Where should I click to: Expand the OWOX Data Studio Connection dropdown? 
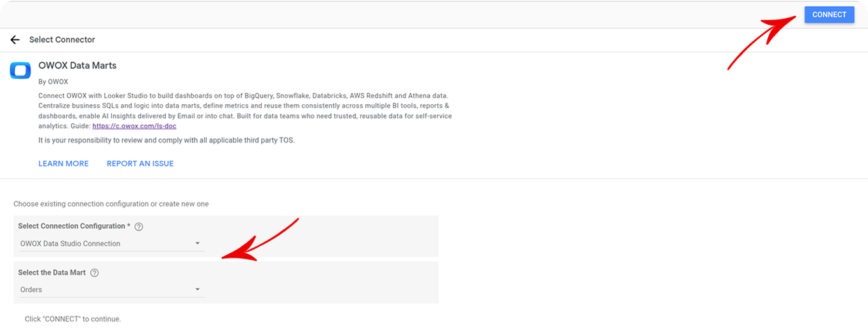(x=111, y=243)
